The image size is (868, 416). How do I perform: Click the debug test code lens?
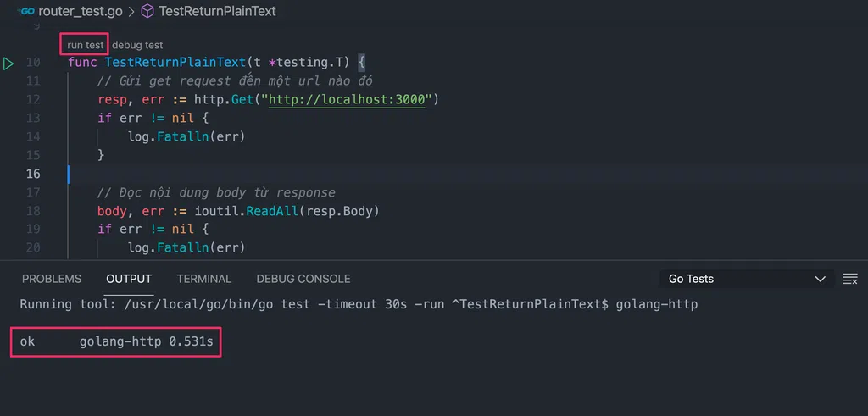pos(137,45)
